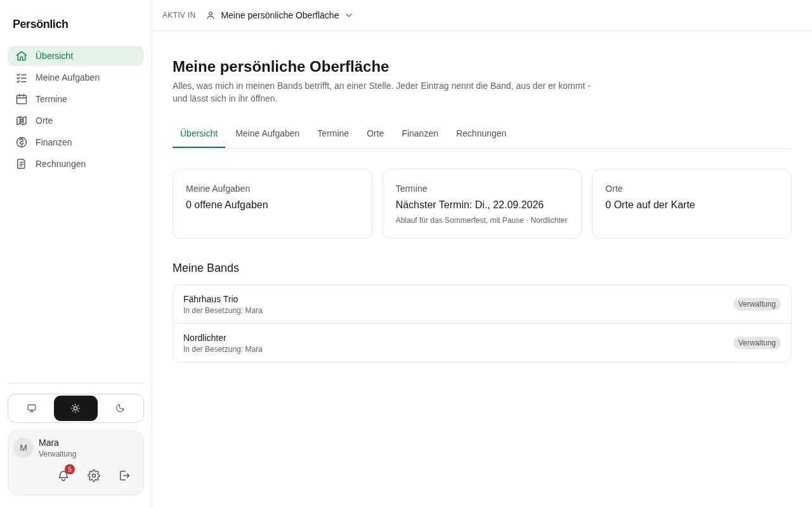Switch to system theme monitor option
Screen dimensions: 812x508
click(x=32, y=408)
